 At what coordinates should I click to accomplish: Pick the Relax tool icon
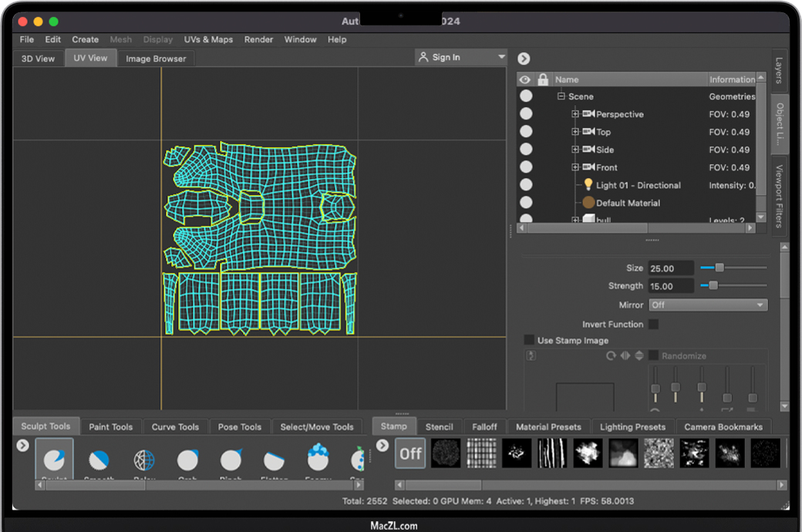[x=144, y=460]
